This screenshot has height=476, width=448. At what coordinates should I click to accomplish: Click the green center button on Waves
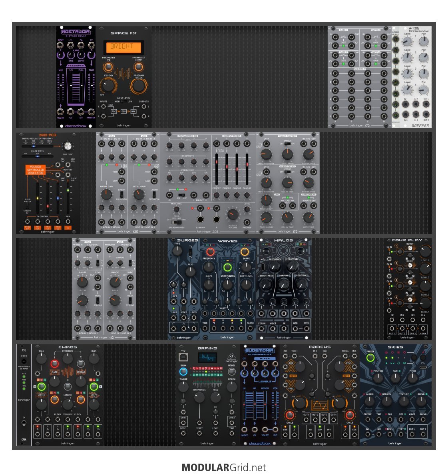coord(227,268)
